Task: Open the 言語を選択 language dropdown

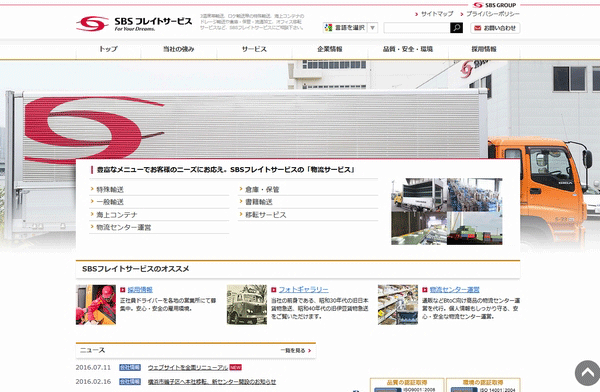Action: pyautogui.click(x=350, y=28)
